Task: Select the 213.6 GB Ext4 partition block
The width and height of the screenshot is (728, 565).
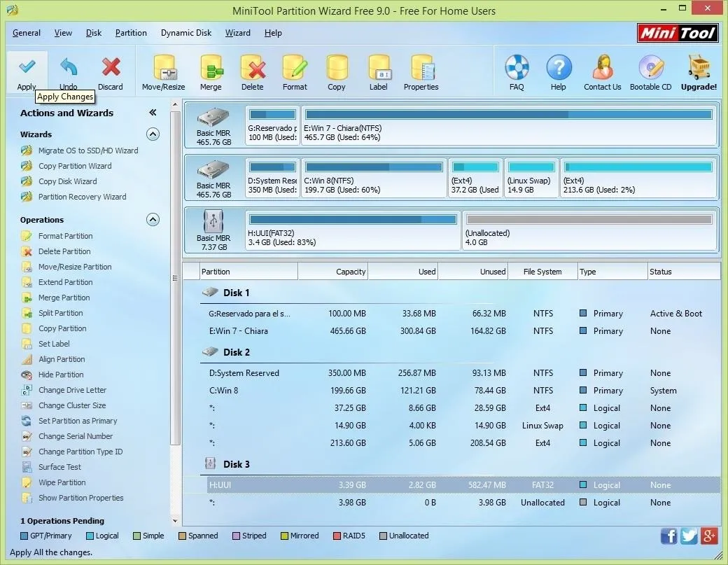Action: click(x=638, y=178)
